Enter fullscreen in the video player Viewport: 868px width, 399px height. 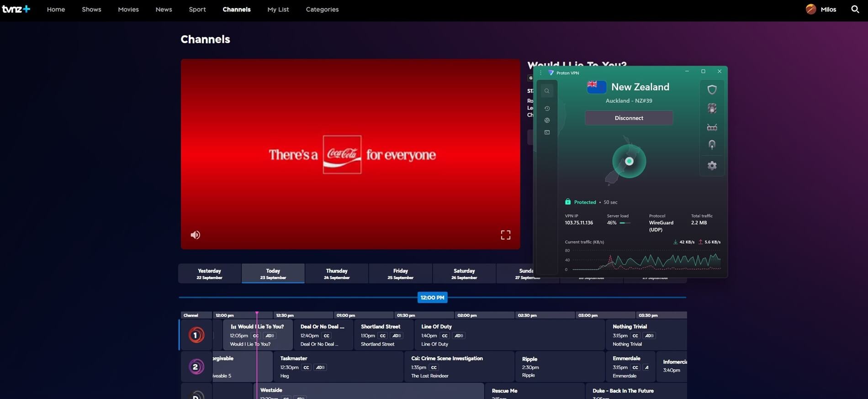pyautogui.click(x=505, y=235)
